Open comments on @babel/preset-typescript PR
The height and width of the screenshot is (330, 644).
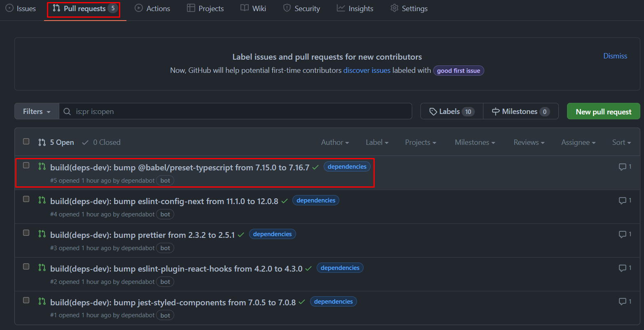[625, 167]
